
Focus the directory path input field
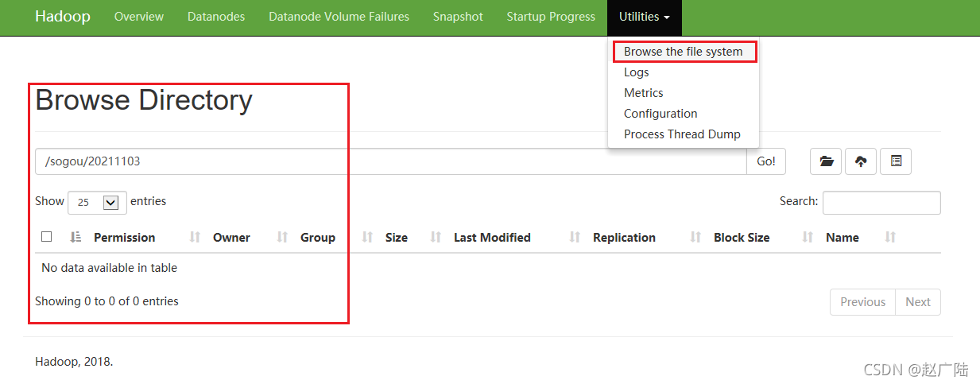[390, 161]
